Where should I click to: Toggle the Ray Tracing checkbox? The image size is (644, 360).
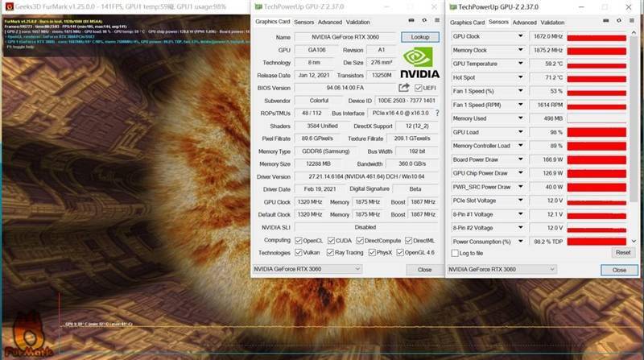coord(330,252)
